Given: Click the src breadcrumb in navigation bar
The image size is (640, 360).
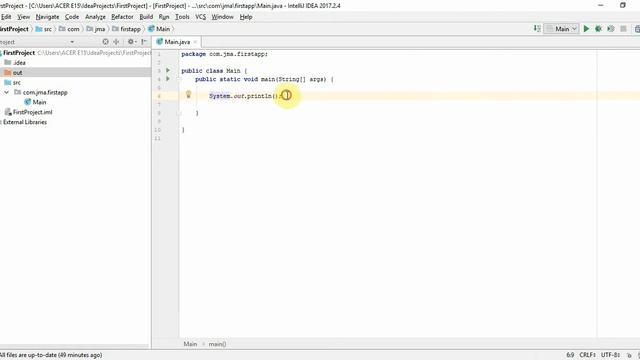Looking at the screenshot, I should coord(44,29).
